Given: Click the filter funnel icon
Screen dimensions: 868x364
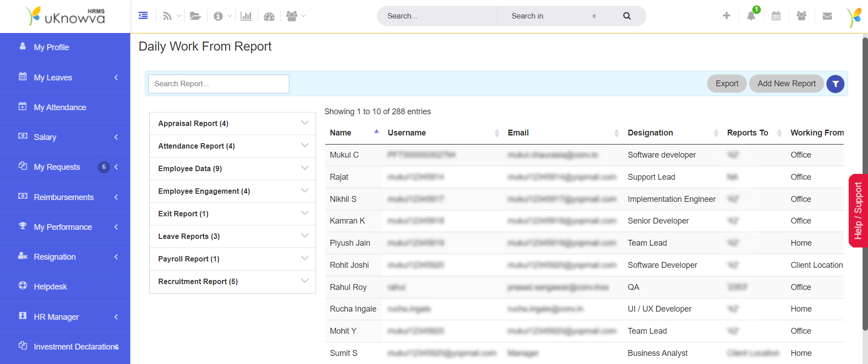Looking at the screenshot, I should [835, 84].
